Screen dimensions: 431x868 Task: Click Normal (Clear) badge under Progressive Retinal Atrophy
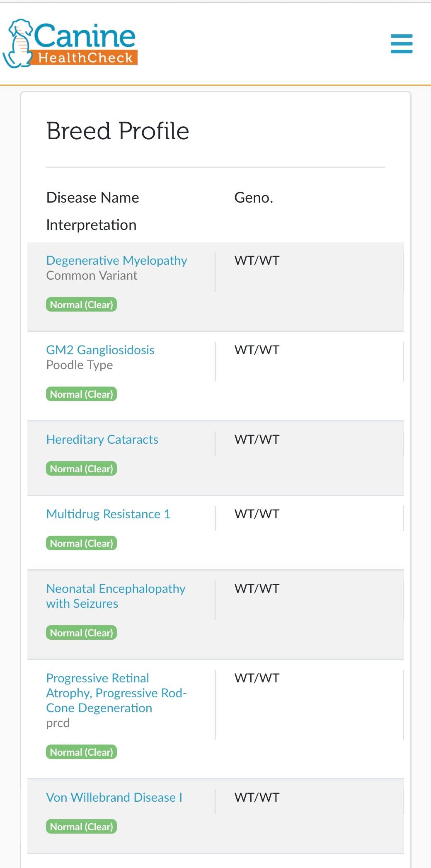tap(81, 752)
